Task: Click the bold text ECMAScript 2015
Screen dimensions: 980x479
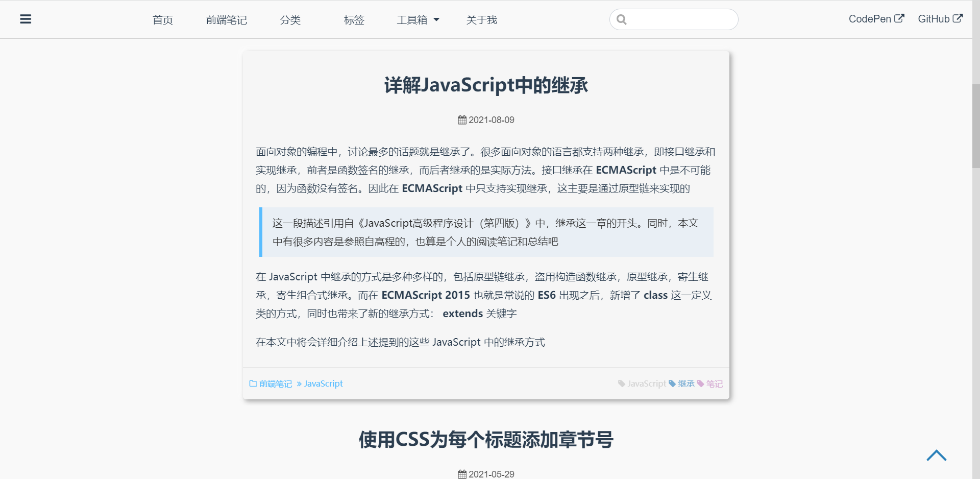Action: [x=426, y=295]
